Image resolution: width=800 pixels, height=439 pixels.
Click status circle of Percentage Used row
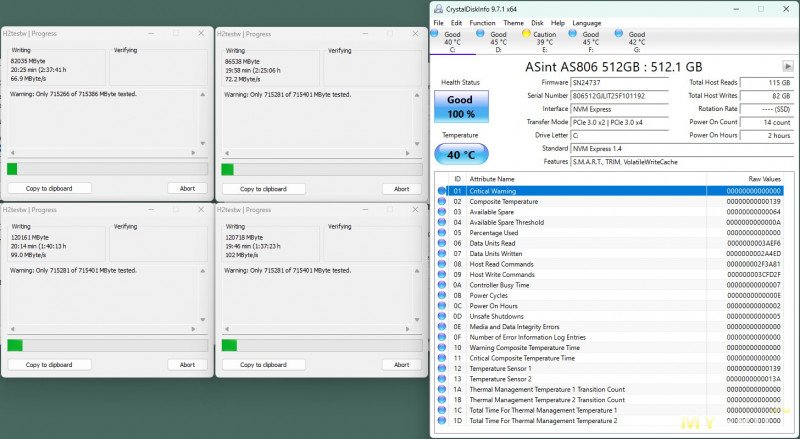442,233
